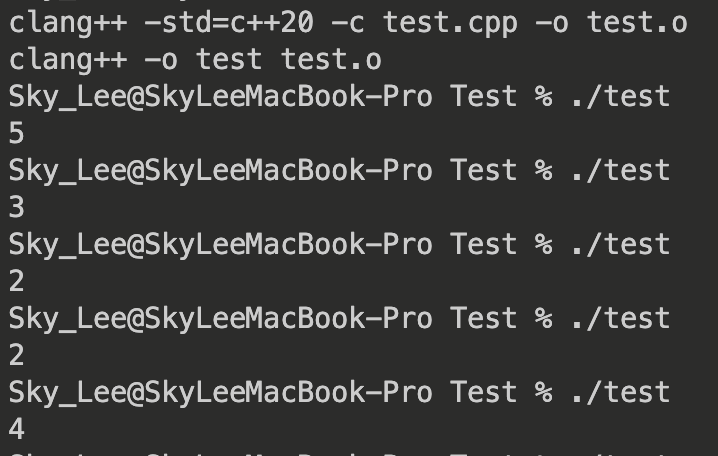Image resolution: width=718 pixels, height=456 pixels.
Task: Click the output number 5
Action: pyautogui.click(x=16, y=133)
